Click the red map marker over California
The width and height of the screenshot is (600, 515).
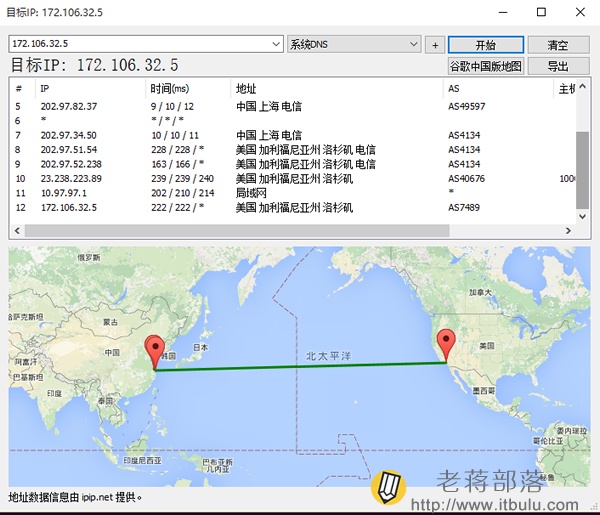(446, 345)
